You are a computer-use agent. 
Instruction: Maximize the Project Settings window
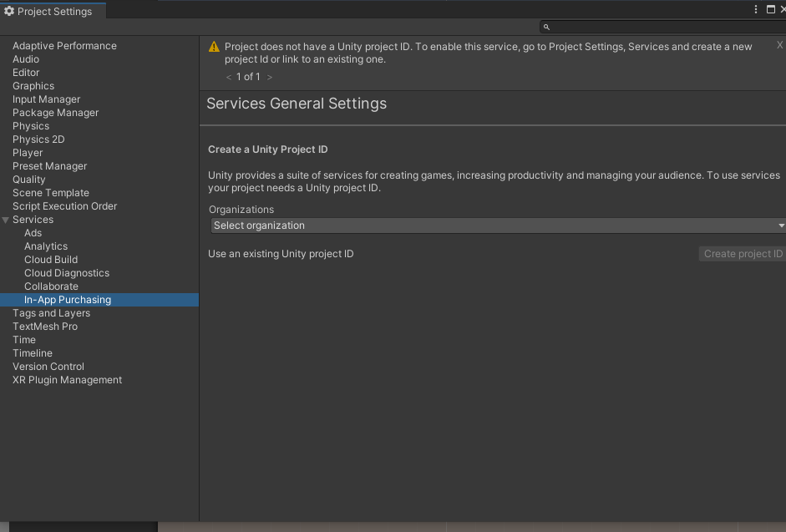pyautogui.click(x=770, y=9)
